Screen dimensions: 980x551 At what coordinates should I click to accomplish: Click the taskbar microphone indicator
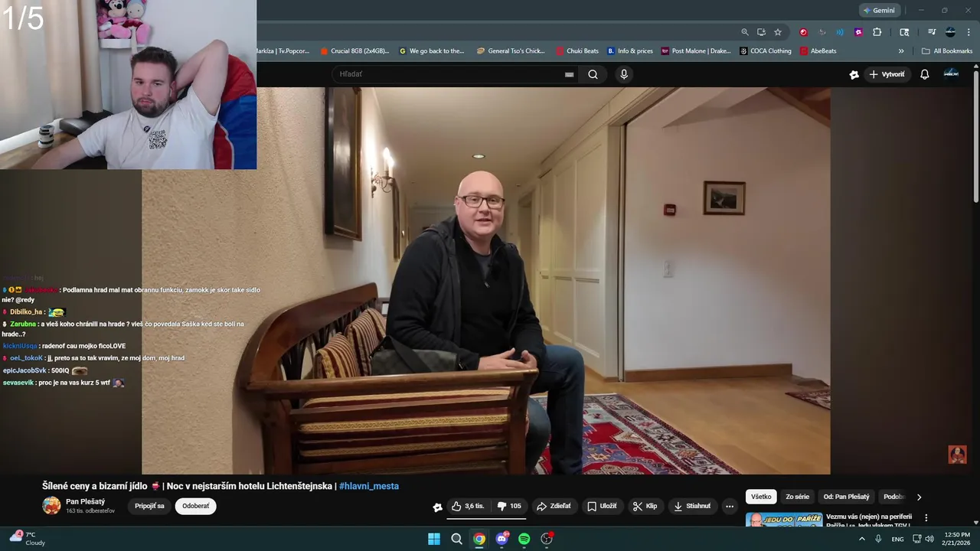tap(878, 539)
